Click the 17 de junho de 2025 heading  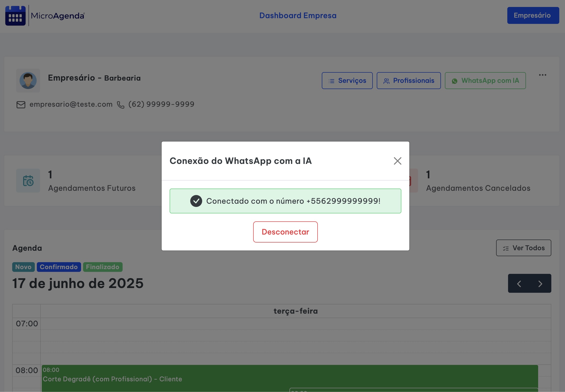[78, 284]
